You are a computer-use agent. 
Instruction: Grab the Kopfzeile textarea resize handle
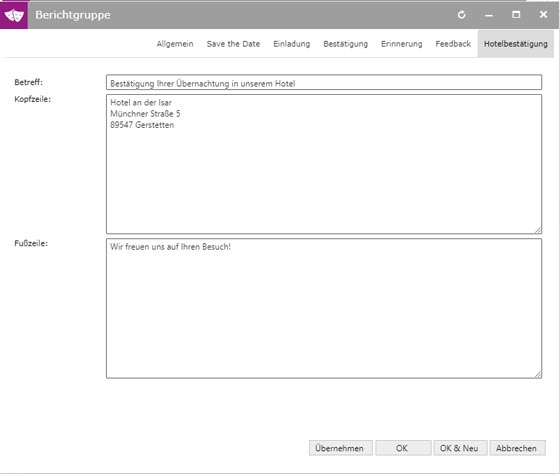coord(538,230)
